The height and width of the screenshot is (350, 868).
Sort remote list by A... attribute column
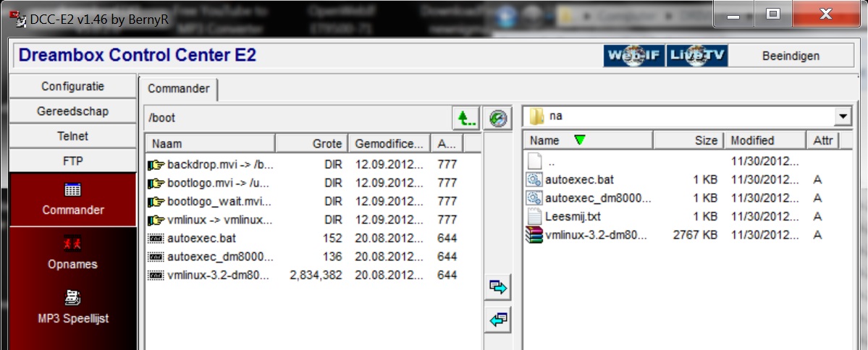tap(446, 144)
